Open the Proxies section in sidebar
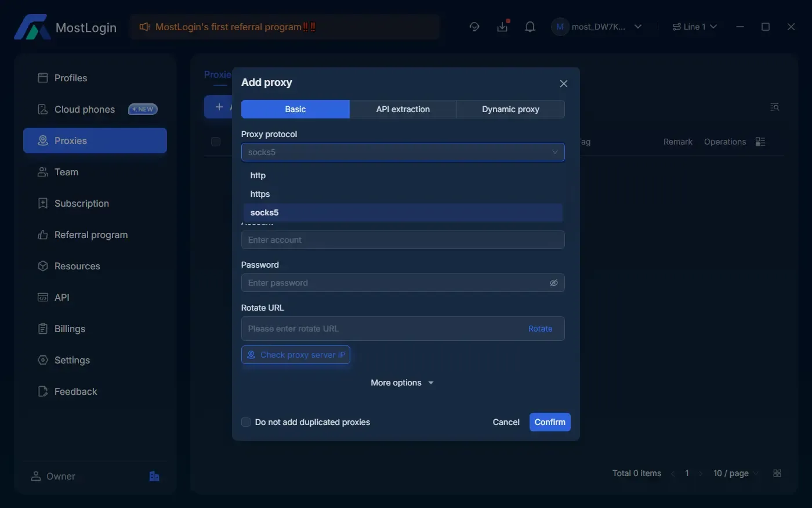Image resolution: width=812 pixels, height=508 pixels. coord(70,140)
